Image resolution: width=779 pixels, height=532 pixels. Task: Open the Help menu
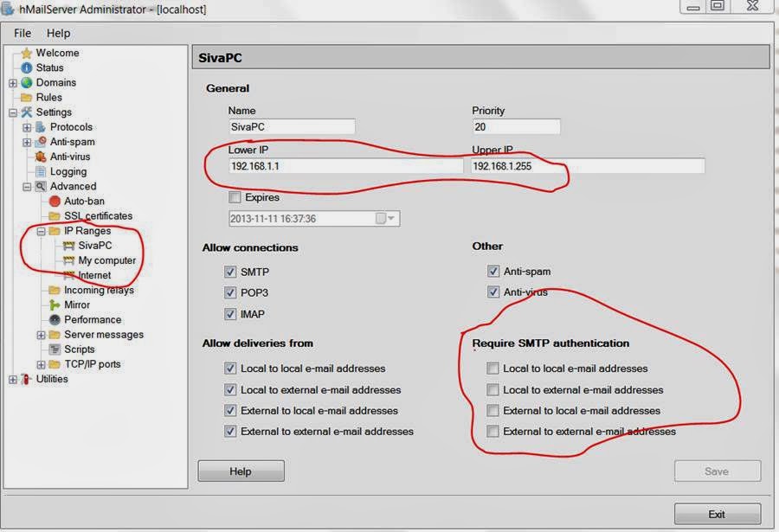point(58,33)
